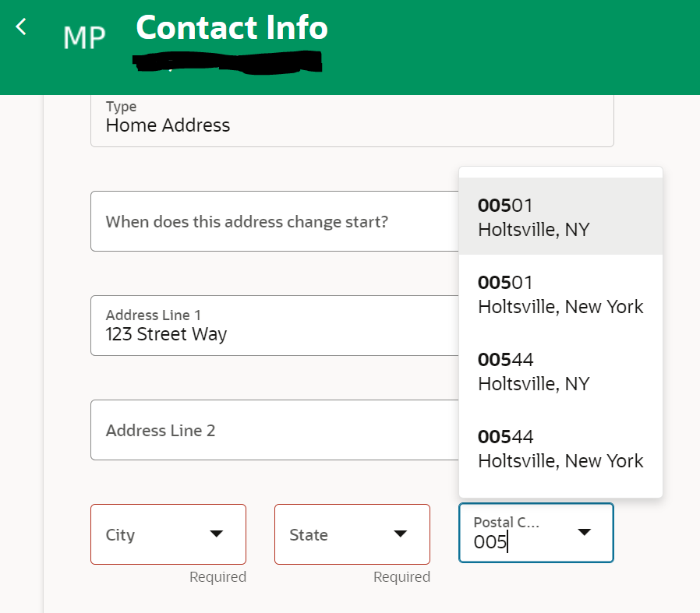Click the Contact Info page title

click(x=232, y=28)
